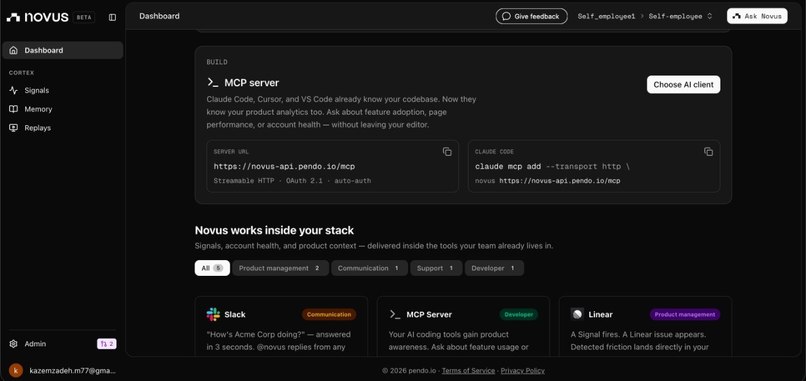This screenshot has width=806, height=381.
Task: Click the Novus logo in the sidebar
Action: [x=38, y=17]
